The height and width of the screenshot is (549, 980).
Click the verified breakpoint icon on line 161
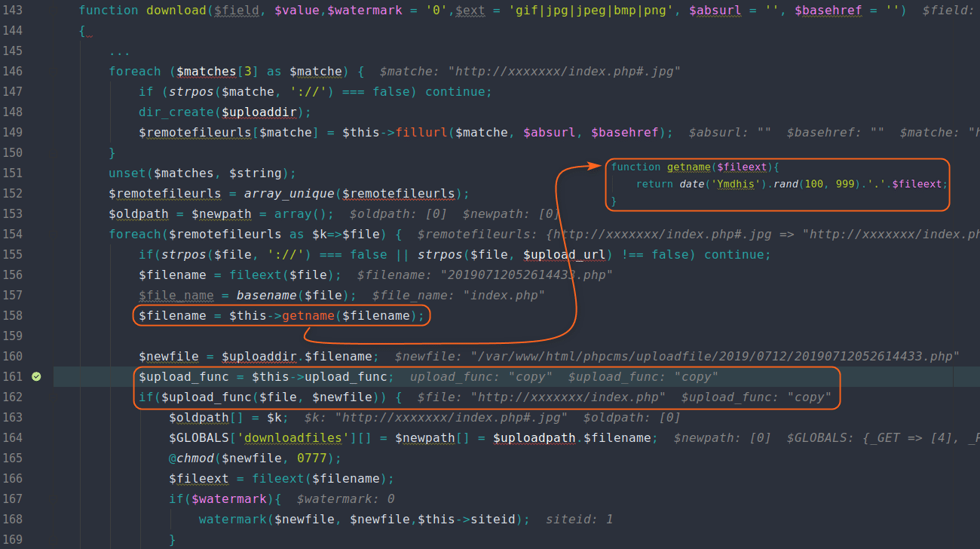36,376
